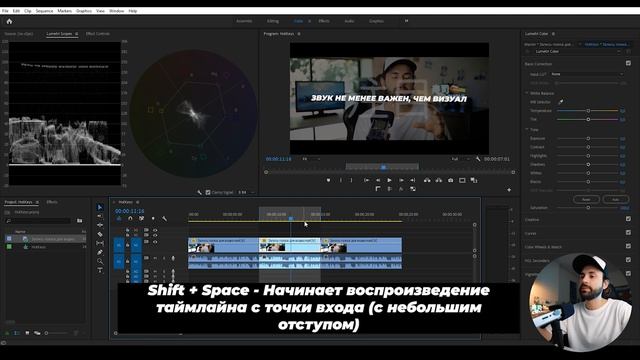640x360 pixels.
Task: Open the Sequence menu
Action: pos(44,11)
